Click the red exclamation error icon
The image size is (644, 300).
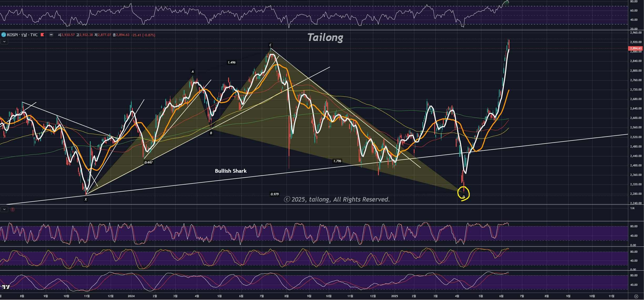(12, 209)
